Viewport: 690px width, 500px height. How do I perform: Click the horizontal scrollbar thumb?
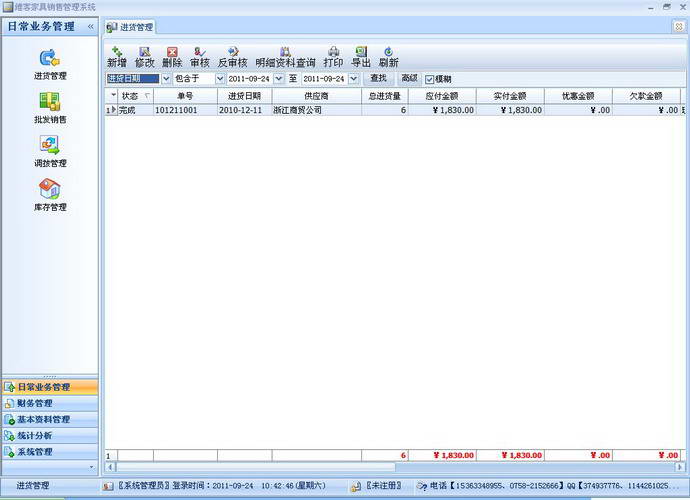[x=256, y=467]
